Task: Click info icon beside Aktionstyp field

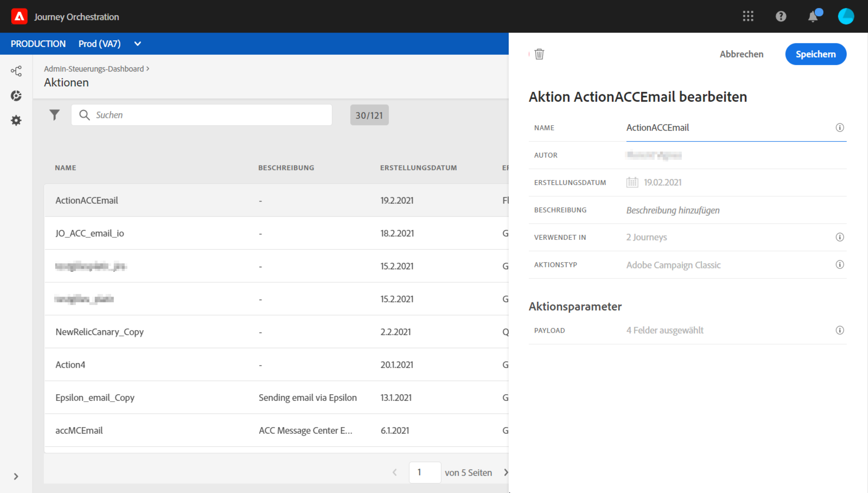Action: (839, 265)
